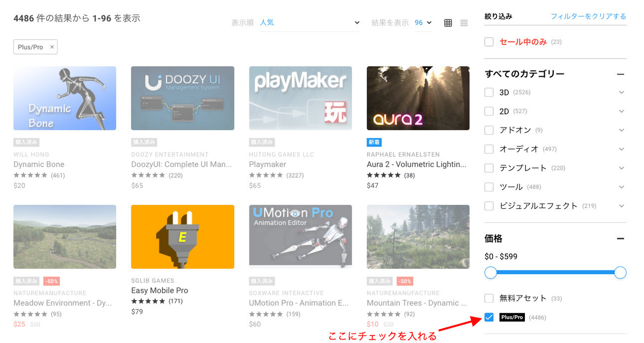Click publisher DOOZY ENTERTAINMENT
644x343 pixels.
pyautogui.click(x=170, y=155)
